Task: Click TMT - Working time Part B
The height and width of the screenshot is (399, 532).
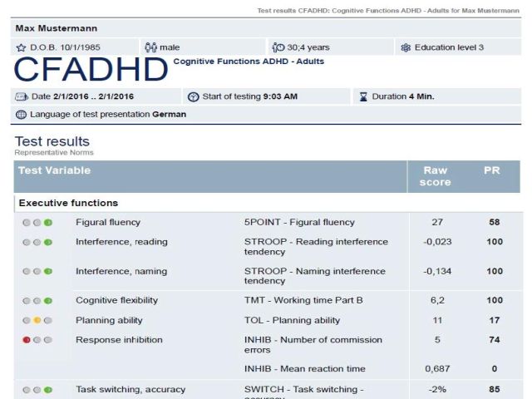Action: tap(303, 300)
